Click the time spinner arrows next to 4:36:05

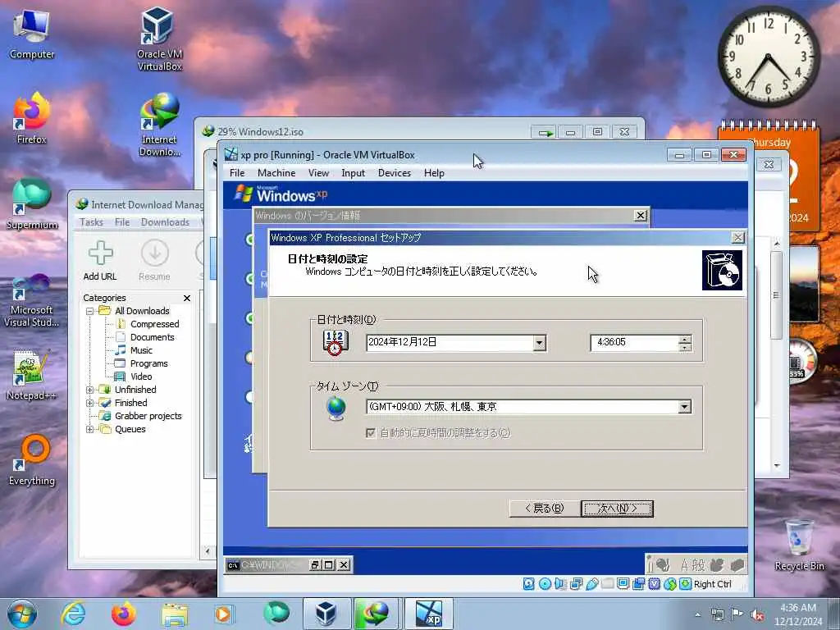click(x=685, y=343)
